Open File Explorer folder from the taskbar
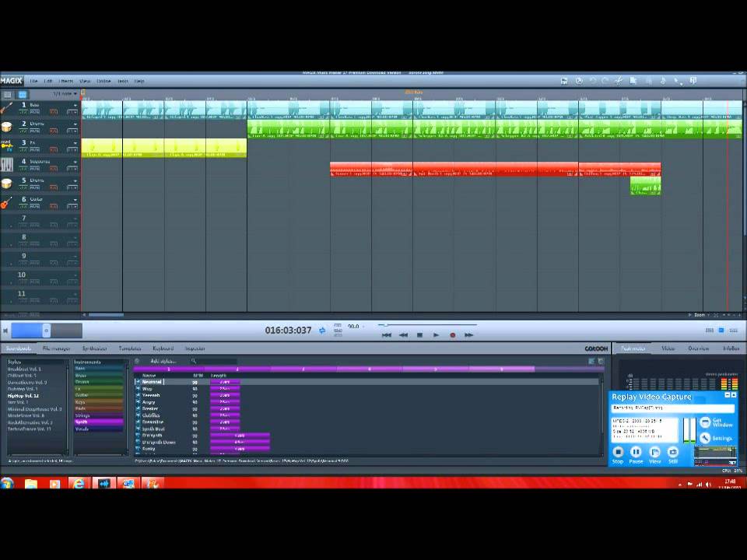The width and height of the screenshot is (747, 560). (31, 484)
